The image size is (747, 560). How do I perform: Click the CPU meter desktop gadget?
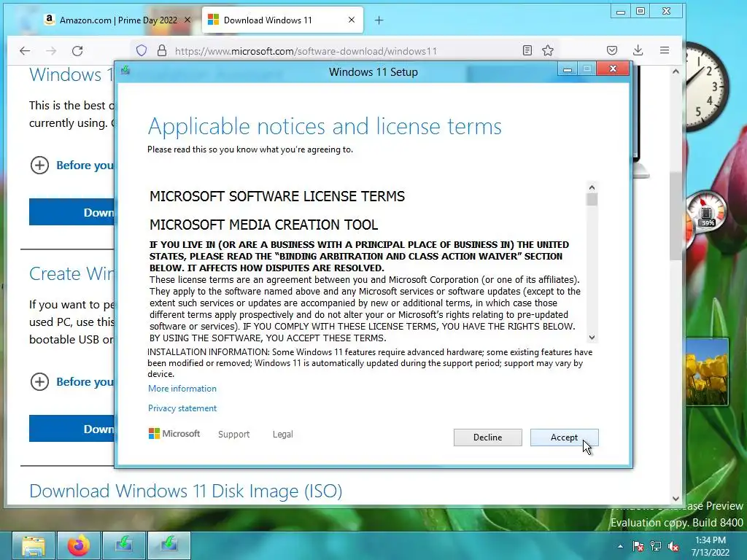tap(706, 212)
